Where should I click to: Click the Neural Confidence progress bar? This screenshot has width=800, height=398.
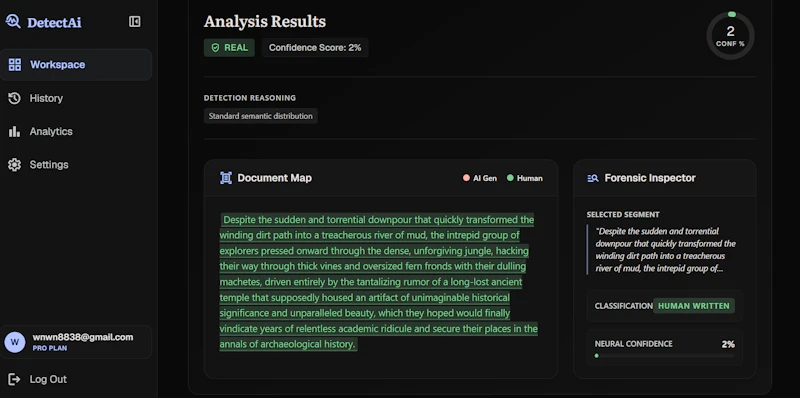664,356
